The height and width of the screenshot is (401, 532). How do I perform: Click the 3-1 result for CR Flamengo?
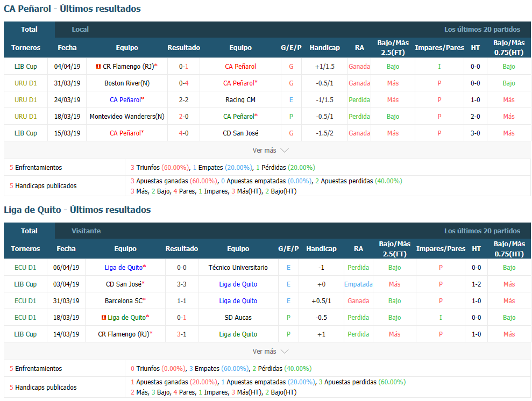(181, 334)
